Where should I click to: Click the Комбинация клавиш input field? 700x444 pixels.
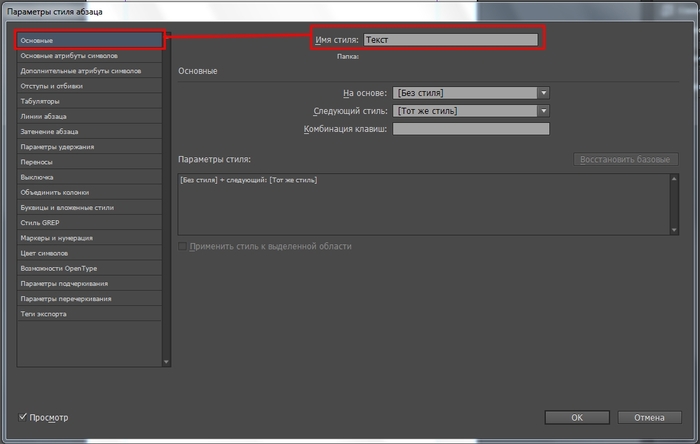pyautogui.click(x=471, y=129)
